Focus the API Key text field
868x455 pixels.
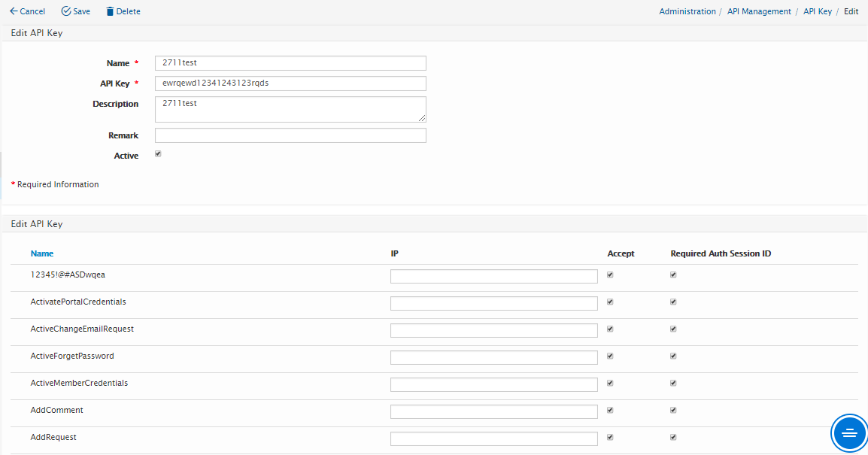(290, 83)
